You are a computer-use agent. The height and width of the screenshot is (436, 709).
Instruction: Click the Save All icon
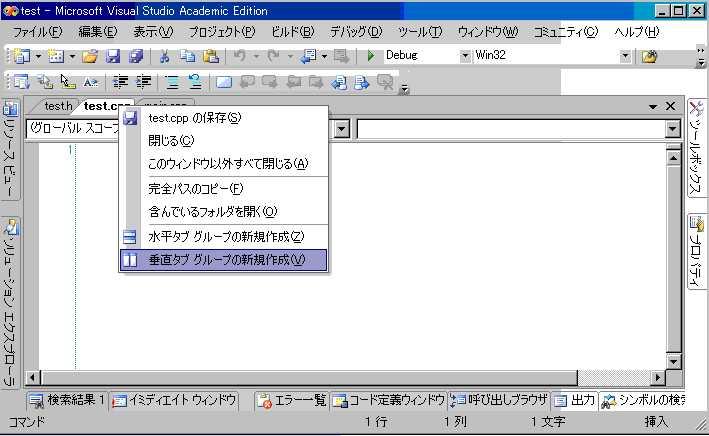point(135,56)
